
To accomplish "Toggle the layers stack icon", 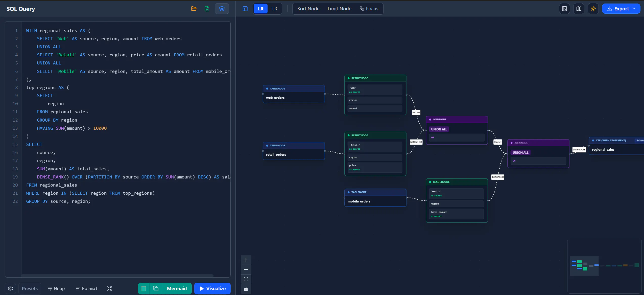I will coord(222,9).
